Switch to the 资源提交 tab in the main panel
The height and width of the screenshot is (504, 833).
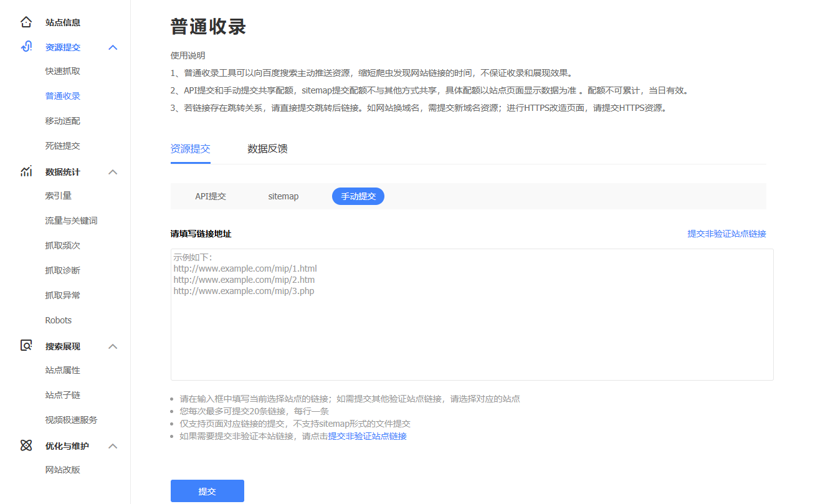pos(191,149)
